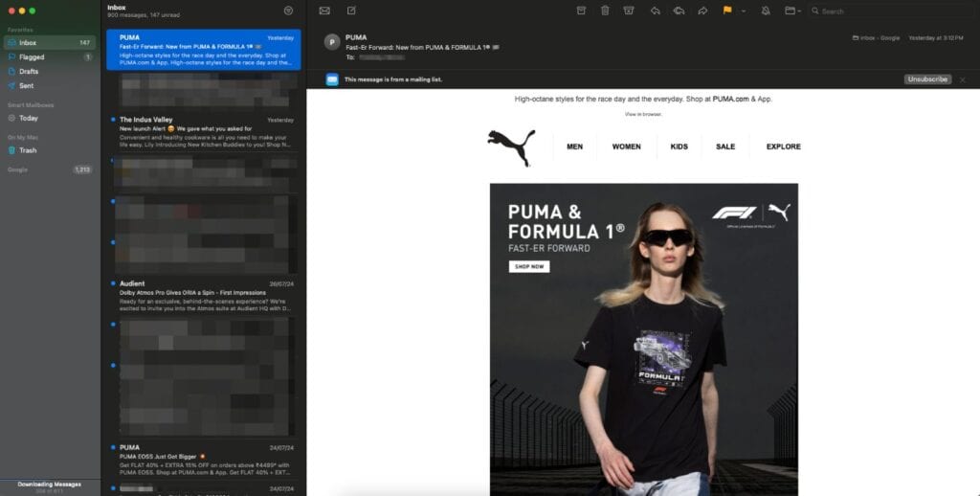This screenshot has height=496, width=980.
Task: Mute the conversation with bell icon
Action: (766, 11)
